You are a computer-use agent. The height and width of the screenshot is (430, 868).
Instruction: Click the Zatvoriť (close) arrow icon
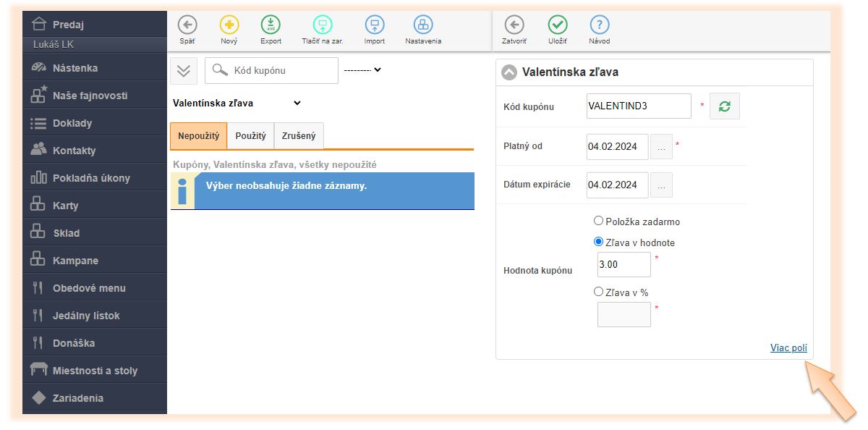tap(514, 25)
